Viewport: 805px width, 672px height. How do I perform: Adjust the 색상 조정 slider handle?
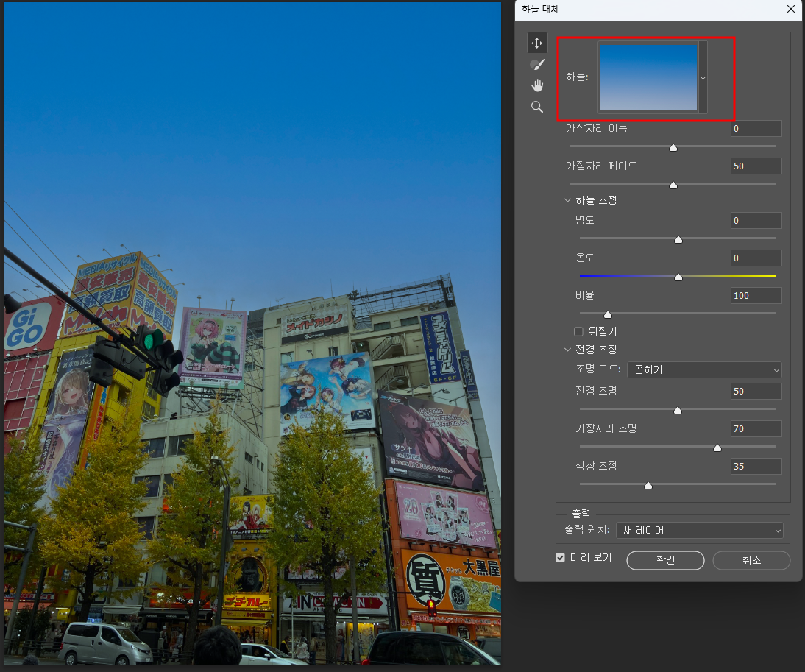pos(648,486)
